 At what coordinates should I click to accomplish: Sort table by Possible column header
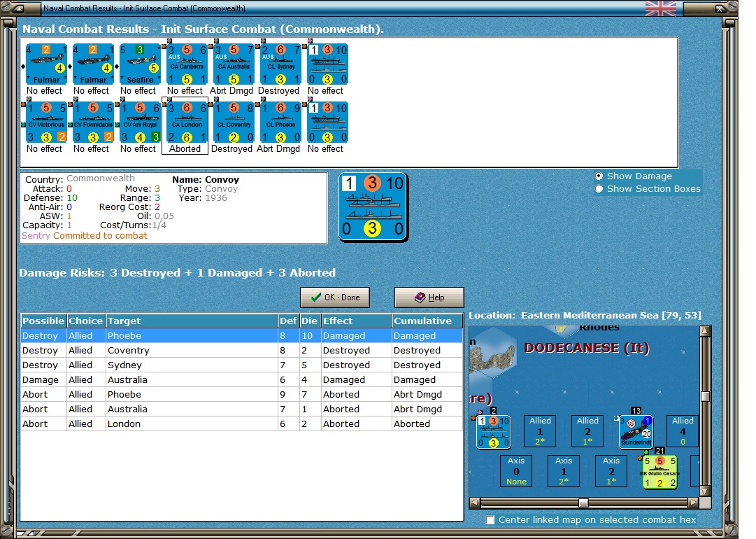tap(43, 321)
